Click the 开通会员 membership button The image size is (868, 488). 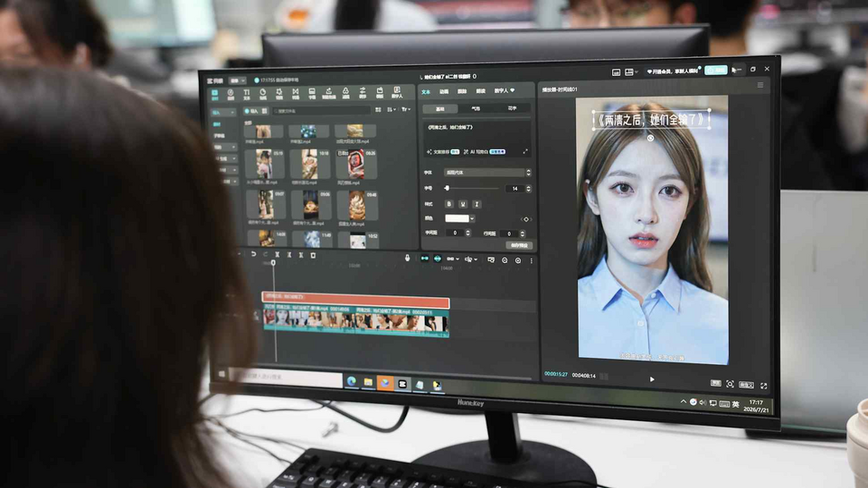[x=673, y=71]
